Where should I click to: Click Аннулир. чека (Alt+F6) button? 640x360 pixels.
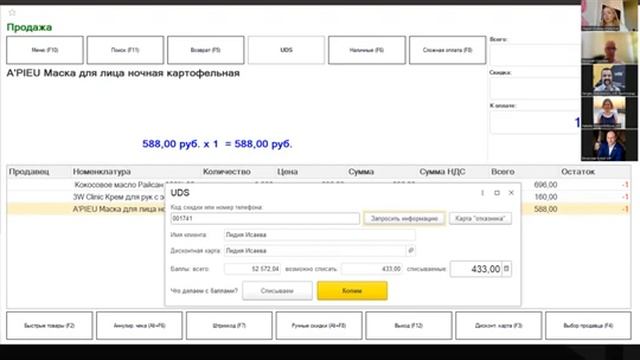point(139,326)
